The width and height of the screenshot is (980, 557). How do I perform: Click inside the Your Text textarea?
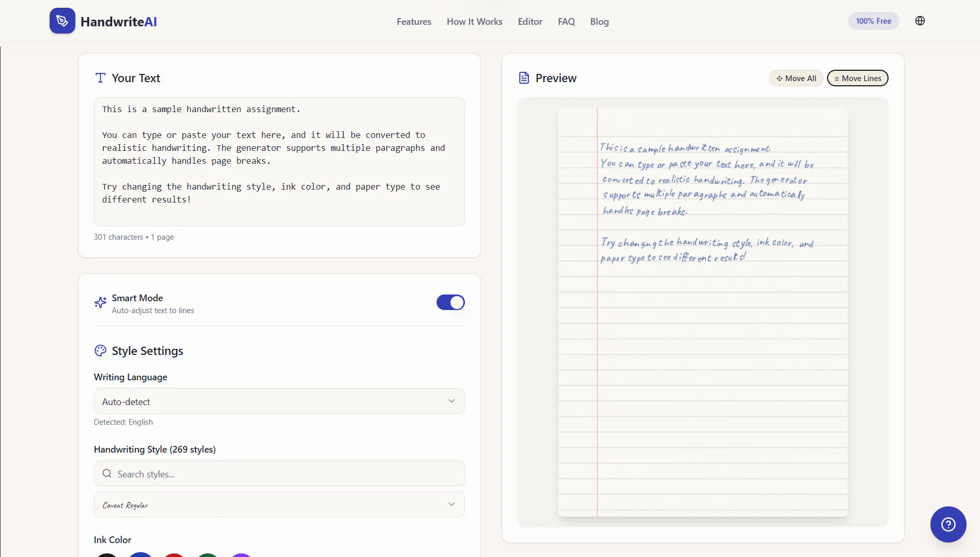[x=279, y=162]
